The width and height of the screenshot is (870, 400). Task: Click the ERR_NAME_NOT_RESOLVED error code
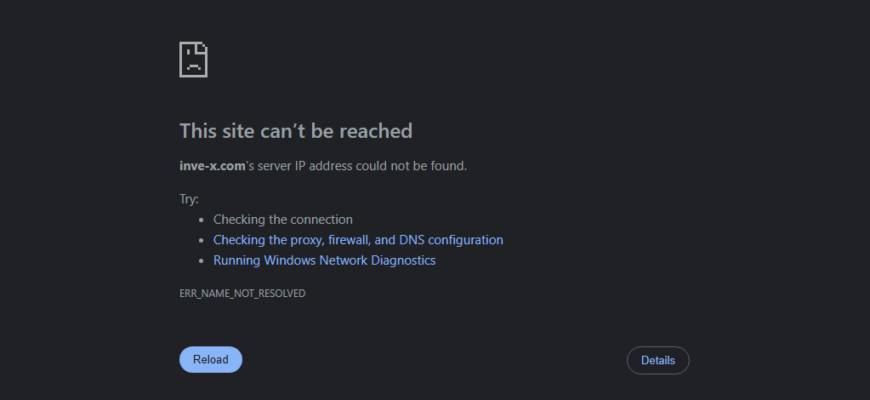tap(242, 294)
